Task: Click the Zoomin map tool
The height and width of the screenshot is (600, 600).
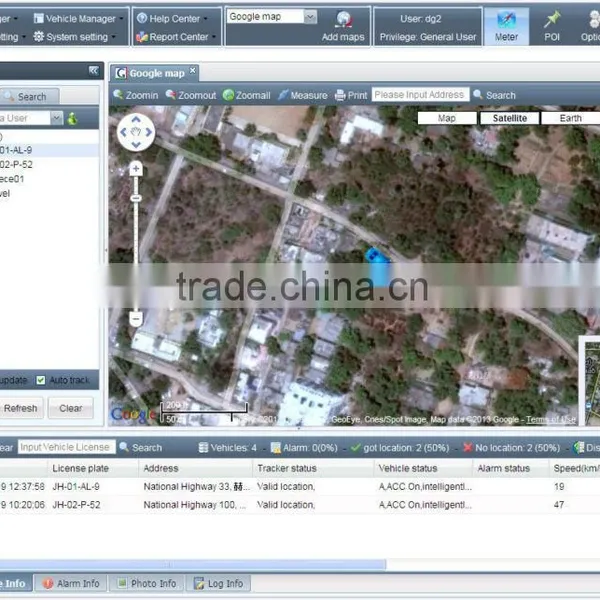Action: click(x=135, y=95)
